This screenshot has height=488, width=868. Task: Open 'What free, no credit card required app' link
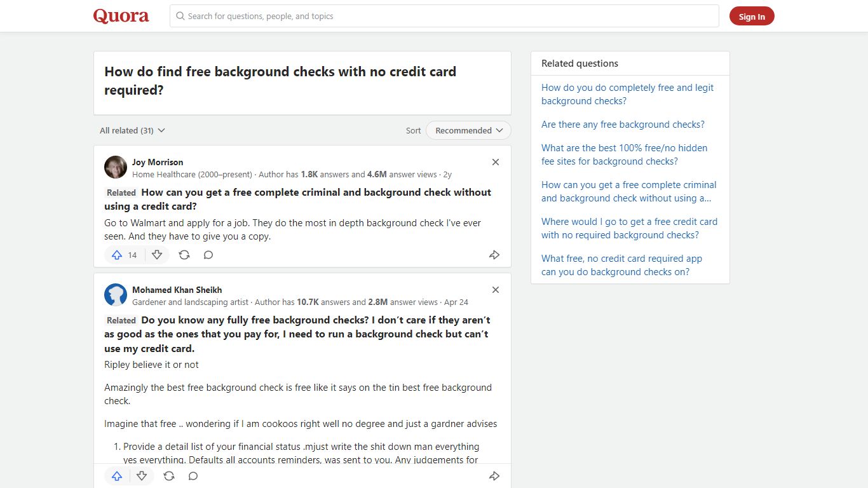tap(621, 265)
